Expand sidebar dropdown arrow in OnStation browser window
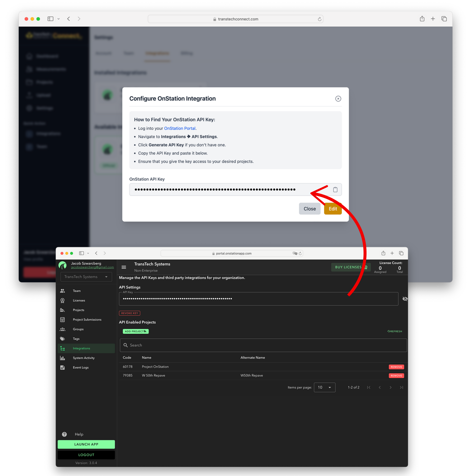The height and width of the screenshot is (476, 469). 88,253
